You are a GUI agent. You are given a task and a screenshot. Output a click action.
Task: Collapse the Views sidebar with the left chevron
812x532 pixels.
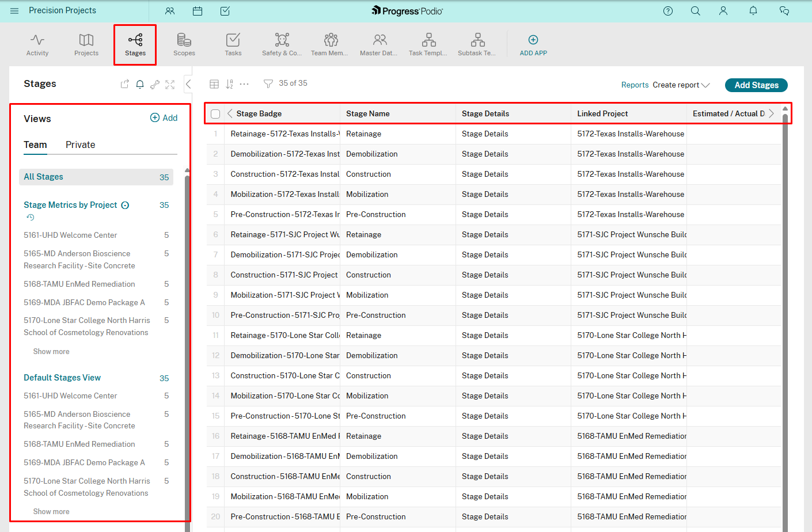(x=188, y=83)
